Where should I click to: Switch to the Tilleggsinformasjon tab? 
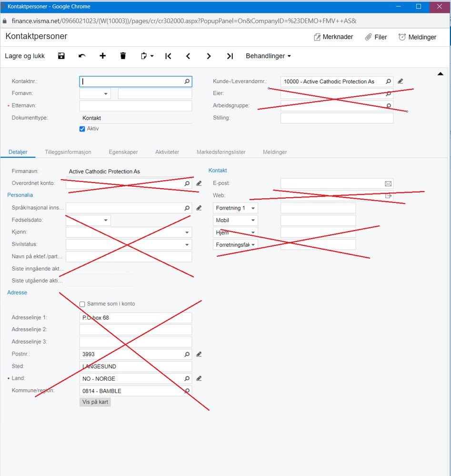coord(68,152)
